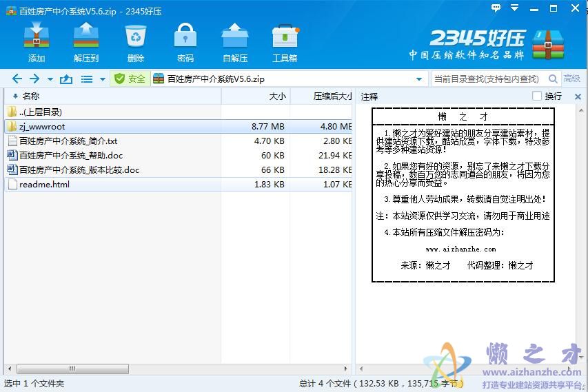Sort by the 大小 column header
Screen dimensions: 588x392
[x=256, y=96]
